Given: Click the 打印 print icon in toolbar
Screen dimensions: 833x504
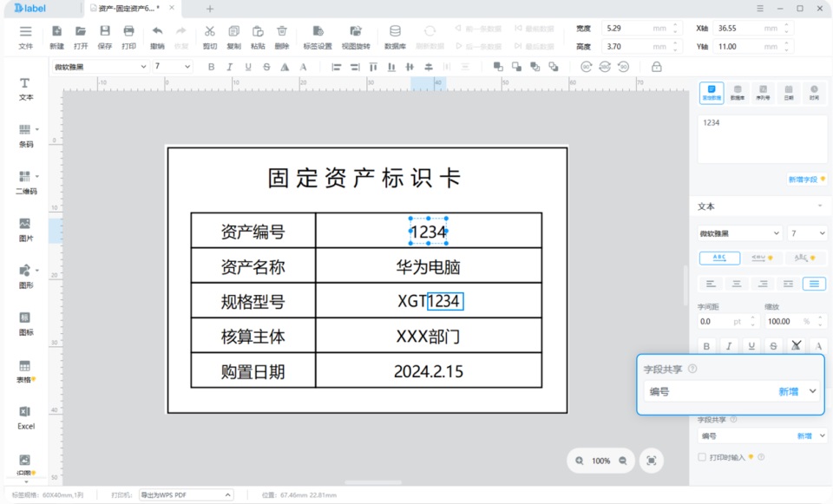Looking at the screenshot, I should 128,37.
